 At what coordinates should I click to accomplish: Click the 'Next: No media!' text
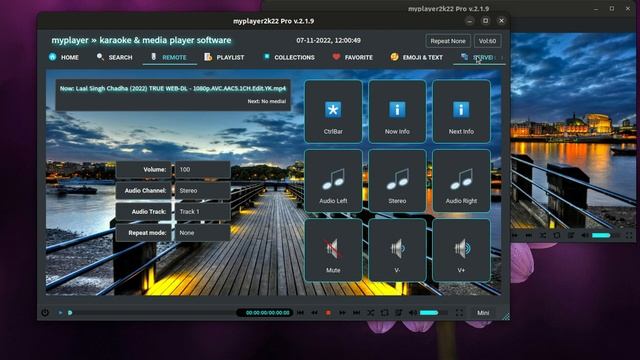(x=267, y=101)
